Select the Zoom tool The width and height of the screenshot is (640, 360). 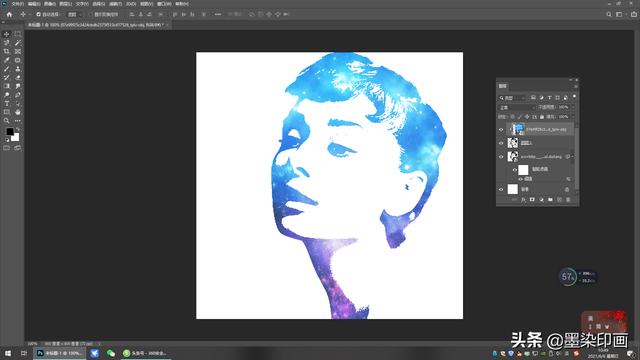pyautogui.click(x=7, y=121)
